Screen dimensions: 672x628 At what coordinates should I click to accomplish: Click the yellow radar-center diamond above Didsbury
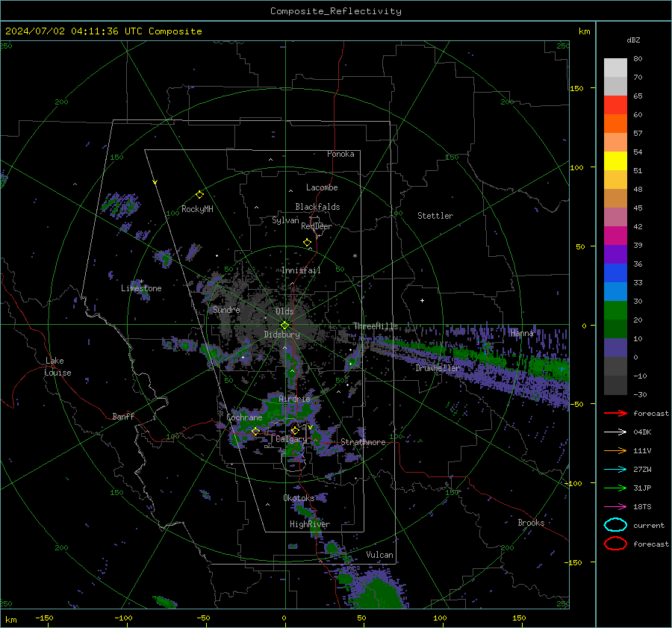(x=285, y=326)
